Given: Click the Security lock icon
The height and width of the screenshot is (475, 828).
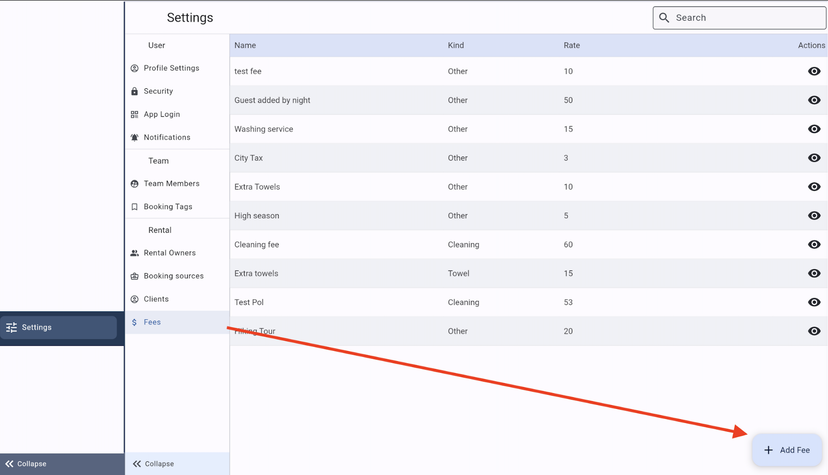Looking at the screenshot, I should coord(134,91).
